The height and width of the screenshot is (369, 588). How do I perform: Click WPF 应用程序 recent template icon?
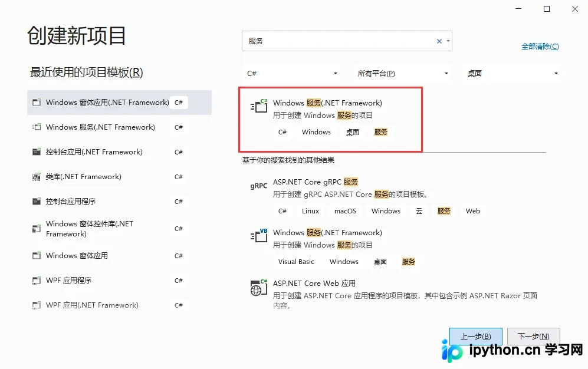click(37, 280)
